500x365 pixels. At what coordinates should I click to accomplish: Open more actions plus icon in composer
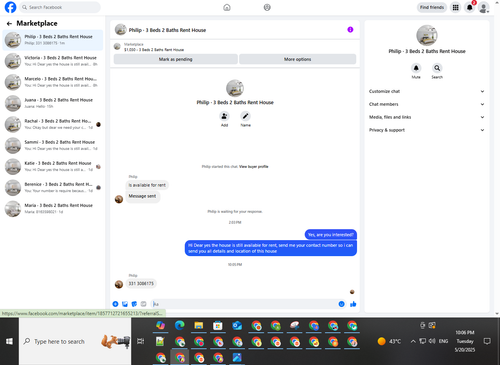115,304
